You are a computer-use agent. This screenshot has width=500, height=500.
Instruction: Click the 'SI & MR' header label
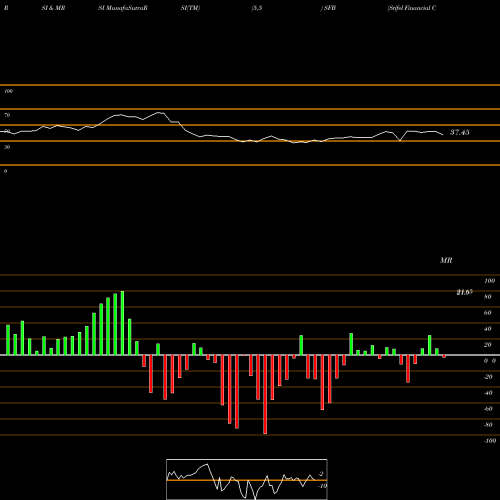point(53,8)
